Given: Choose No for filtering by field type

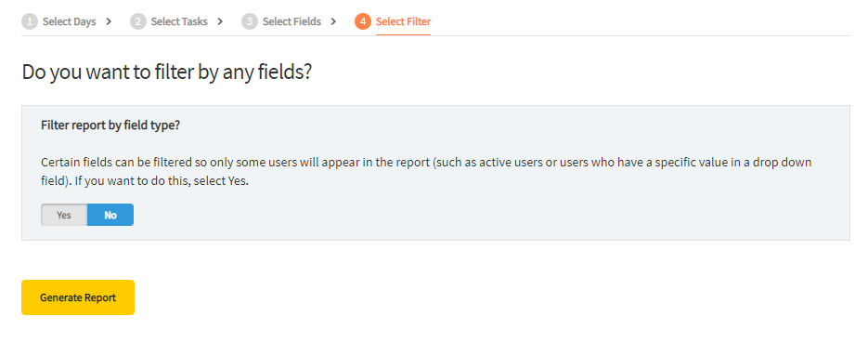Looking at the screenshot, I should (x=110, y=215).
